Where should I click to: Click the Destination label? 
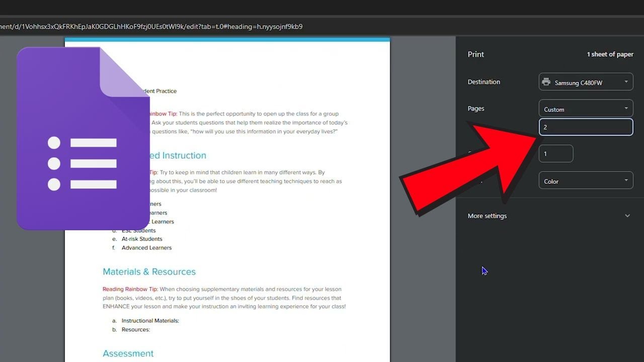484,82
